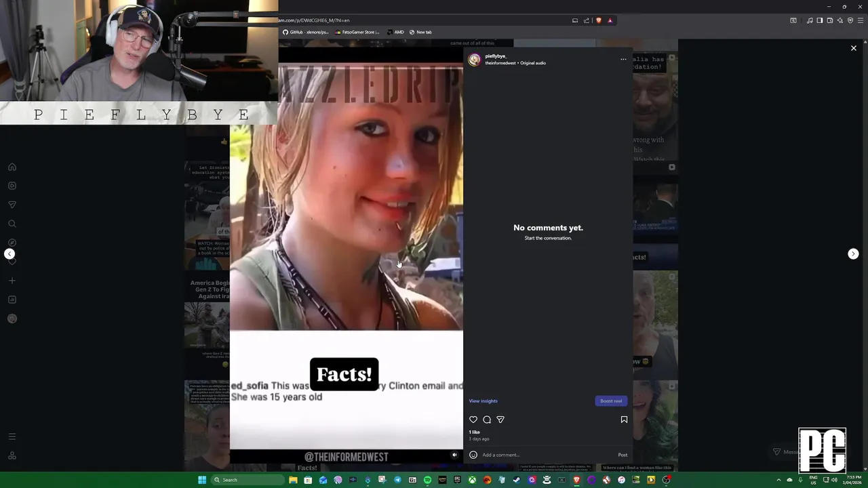Open Steam from taskbar

517,480
